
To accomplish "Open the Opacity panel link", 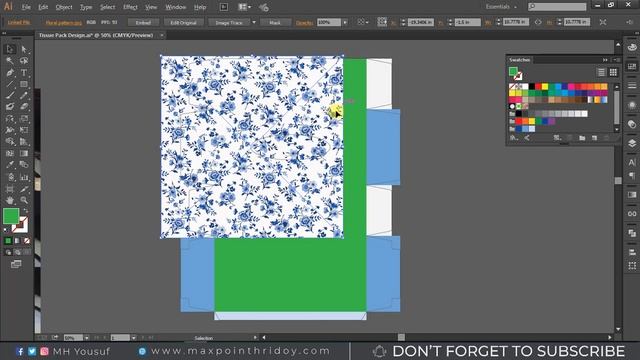I will tap(304, 23).
